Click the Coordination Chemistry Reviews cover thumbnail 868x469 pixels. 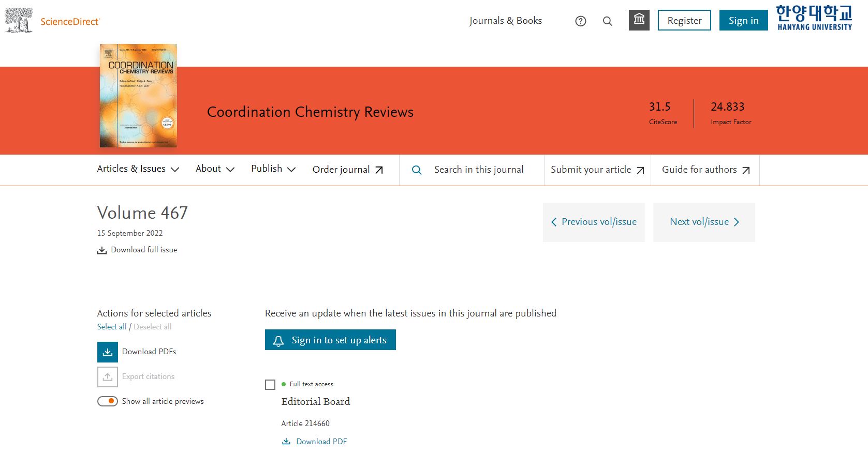click(138, 96)
